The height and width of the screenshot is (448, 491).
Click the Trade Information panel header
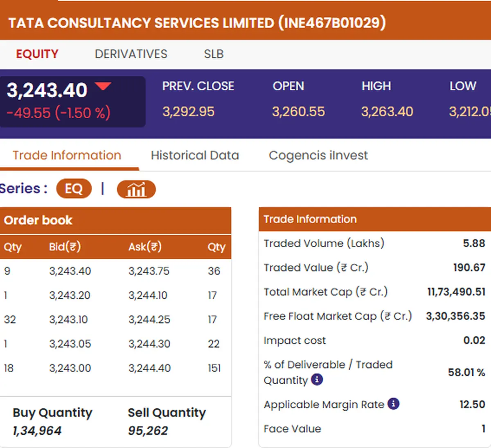tap(375, 219)
